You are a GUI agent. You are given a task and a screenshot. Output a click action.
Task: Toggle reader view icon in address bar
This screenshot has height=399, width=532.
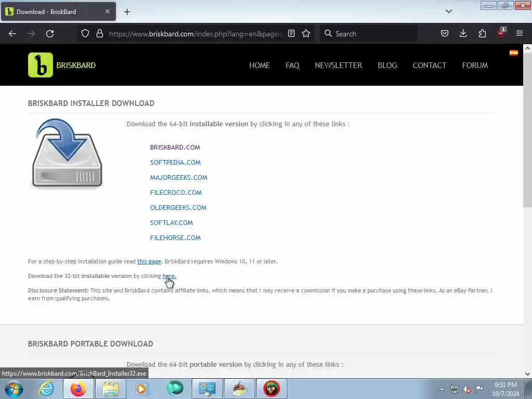coord(291,33)
